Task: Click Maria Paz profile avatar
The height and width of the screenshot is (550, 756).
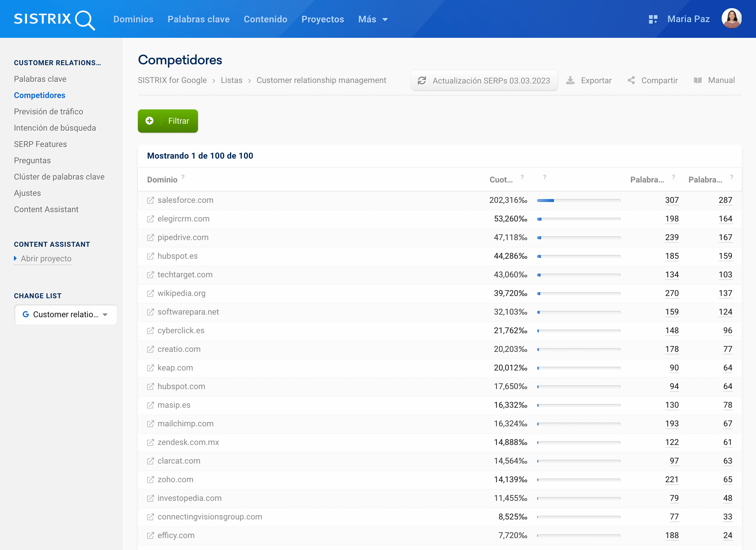Action: click(x=731, y=19)
